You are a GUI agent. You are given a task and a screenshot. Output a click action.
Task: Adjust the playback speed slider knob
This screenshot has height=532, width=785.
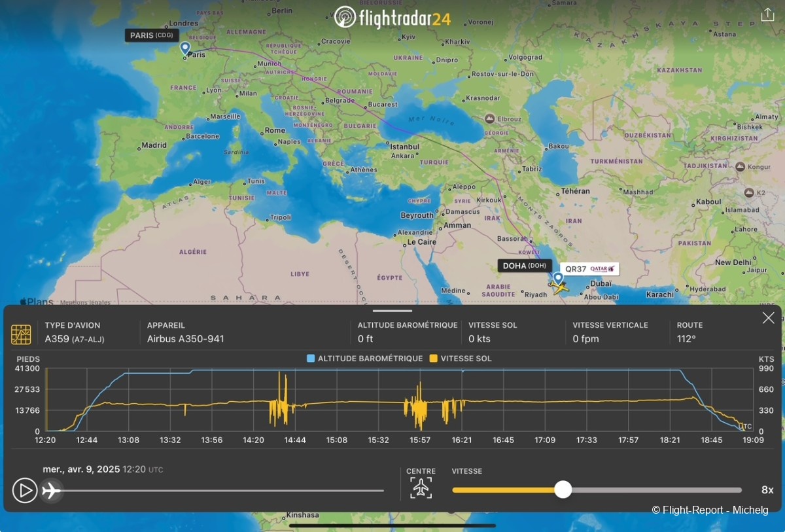pyautogui.click(x=563, y=489)
